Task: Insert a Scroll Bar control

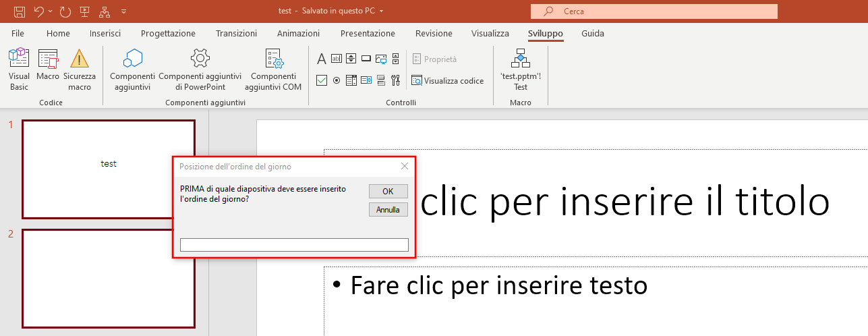Action: tap(396, 59)
